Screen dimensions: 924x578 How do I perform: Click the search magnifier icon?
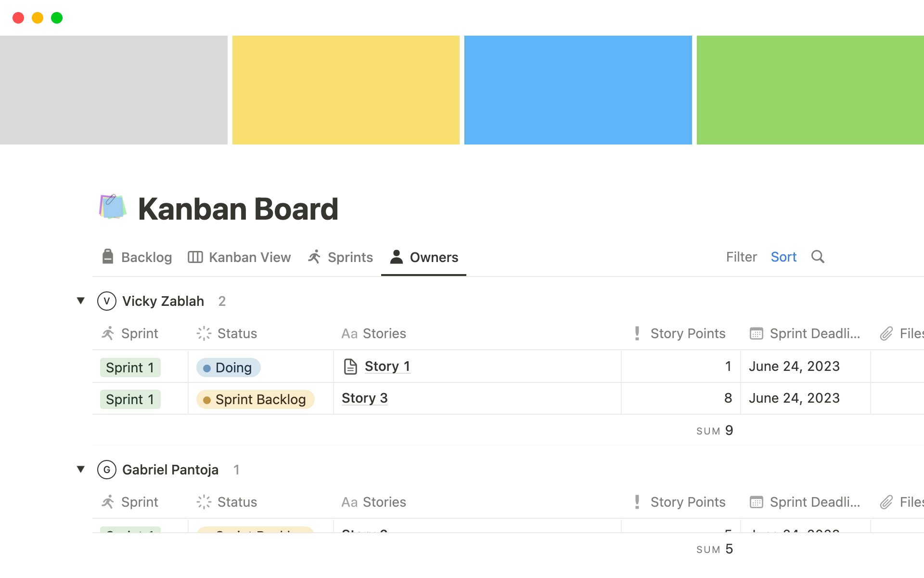coord(818,257)
